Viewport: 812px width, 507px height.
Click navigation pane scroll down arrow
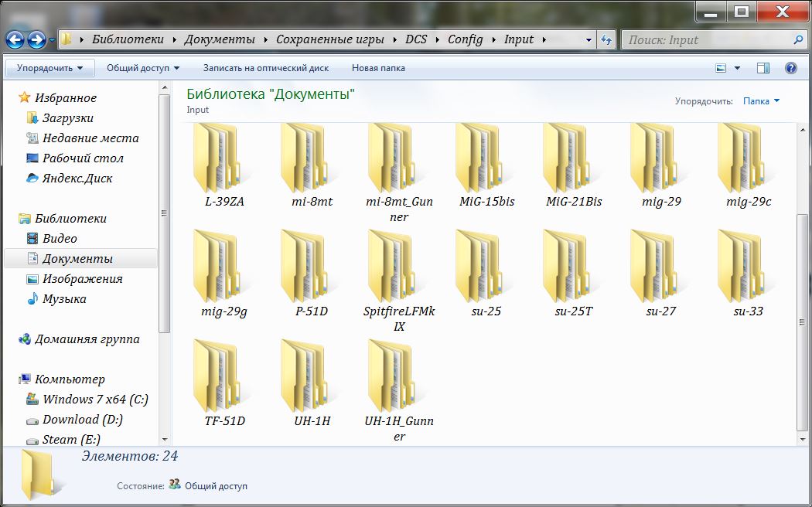pyautogui.click(x=164, y=440)
